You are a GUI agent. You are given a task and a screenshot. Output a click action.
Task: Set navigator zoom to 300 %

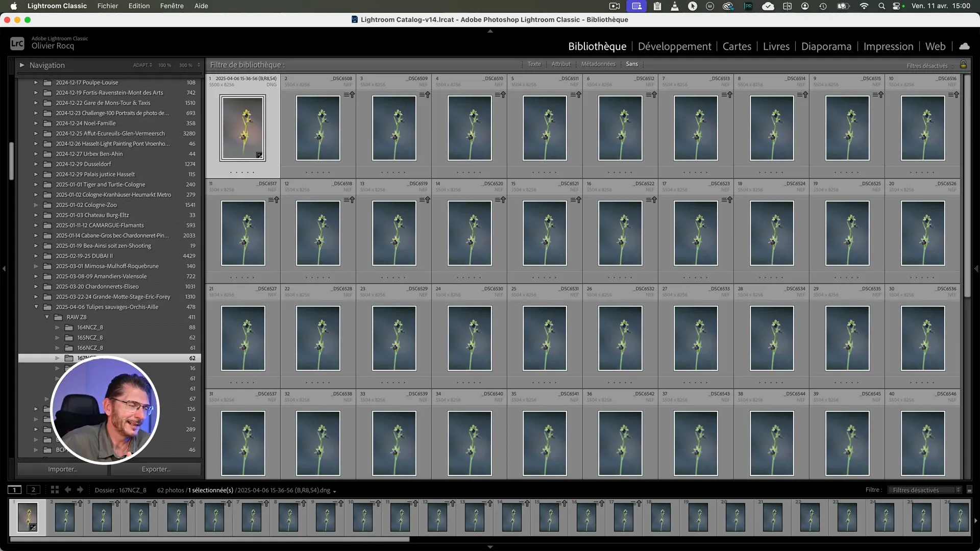[185, 65]
